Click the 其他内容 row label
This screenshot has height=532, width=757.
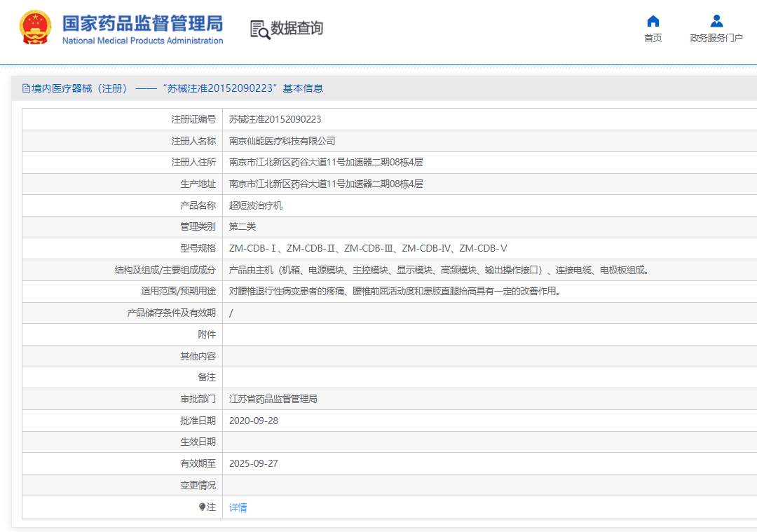pos(198,356)
